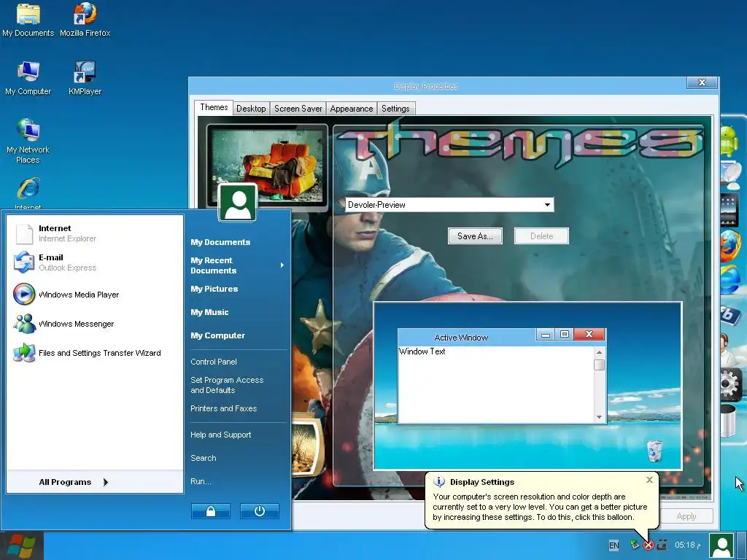Open KMPlayer desktop shortcut
The width and height of the screenshot is (747, 560).
(85, 79)
